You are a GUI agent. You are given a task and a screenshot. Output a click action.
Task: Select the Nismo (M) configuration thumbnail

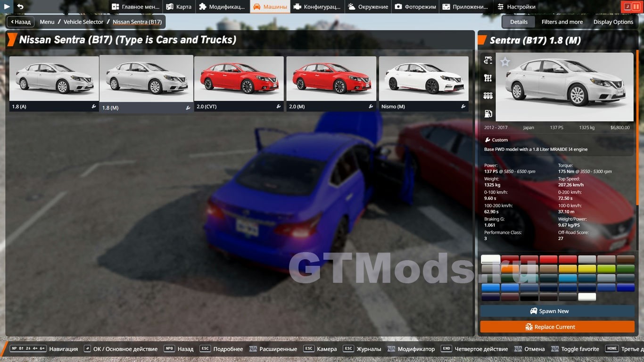coord(423,79)
